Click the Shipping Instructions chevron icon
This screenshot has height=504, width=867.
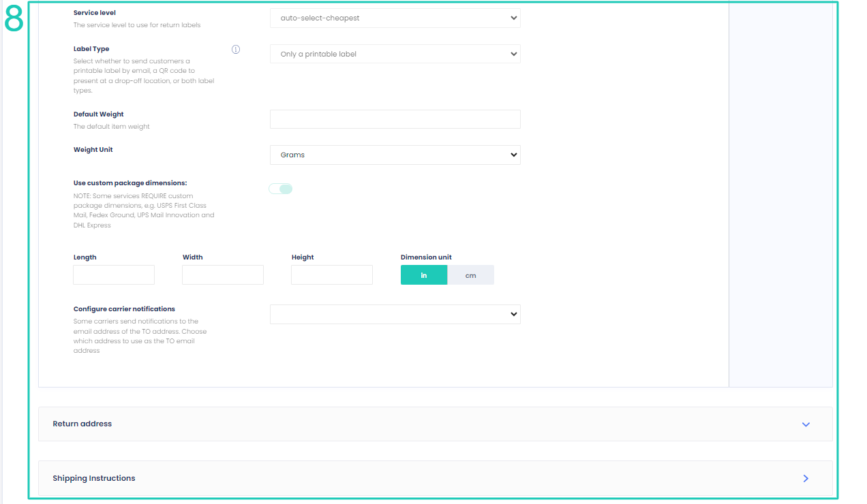pyautogui.click(x=806, y=479)
